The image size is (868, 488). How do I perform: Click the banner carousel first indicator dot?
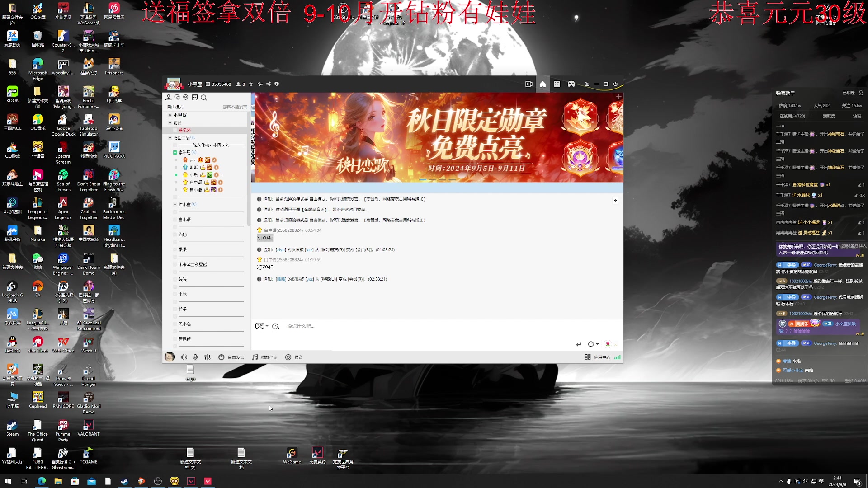point(423,179)
